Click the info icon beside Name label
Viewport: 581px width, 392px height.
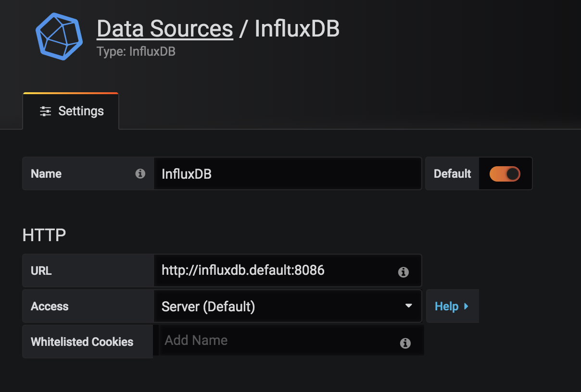140,173
